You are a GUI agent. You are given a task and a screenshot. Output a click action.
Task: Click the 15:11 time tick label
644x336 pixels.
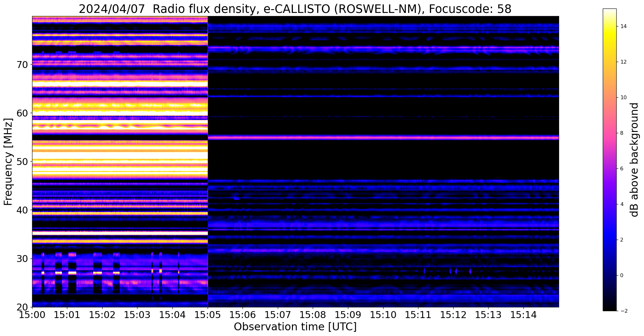tap(418, 314)
